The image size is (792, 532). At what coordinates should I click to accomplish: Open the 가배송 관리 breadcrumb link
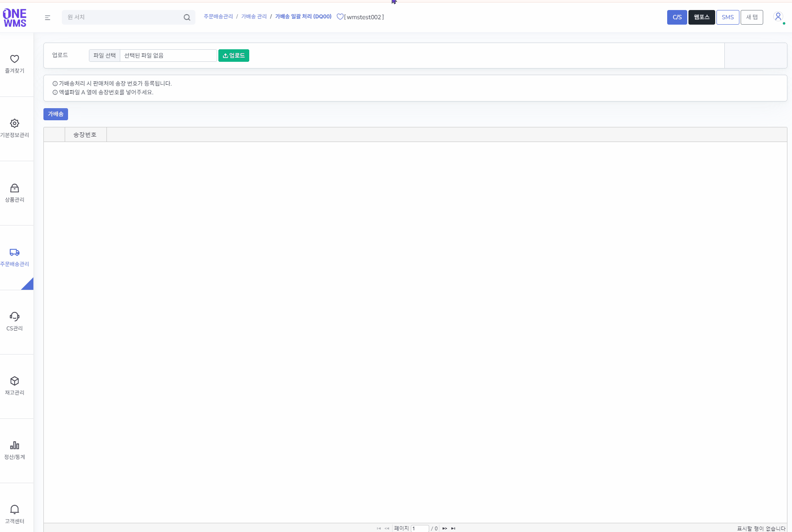click(x=254, y=17)
